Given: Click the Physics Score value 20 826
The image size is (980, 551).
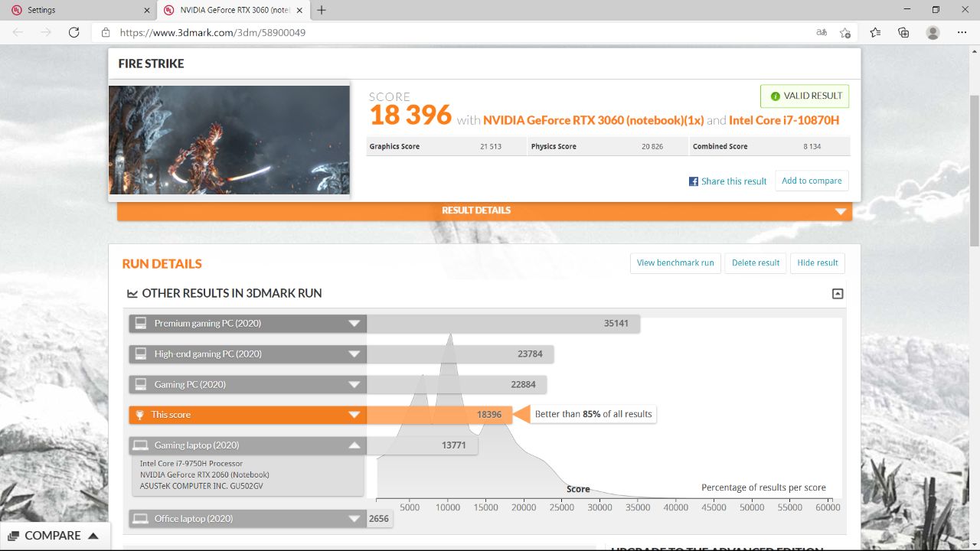Looking at the screenshot, I should (652, 147).
